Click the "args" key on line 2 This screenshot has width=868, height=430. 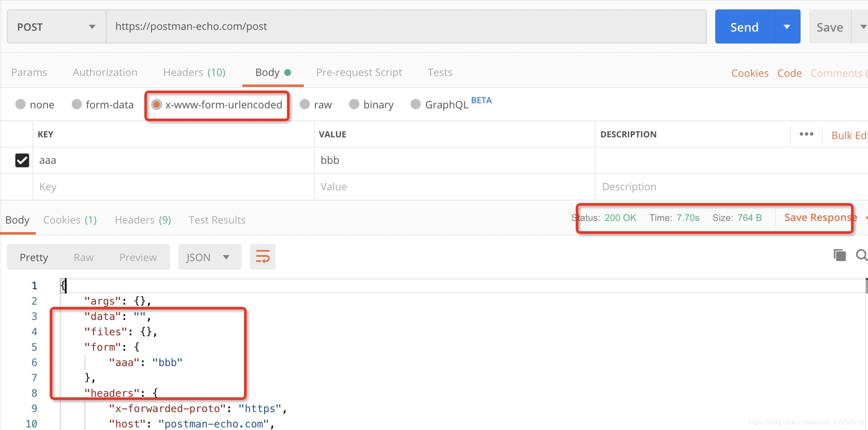tap(103, 301)
